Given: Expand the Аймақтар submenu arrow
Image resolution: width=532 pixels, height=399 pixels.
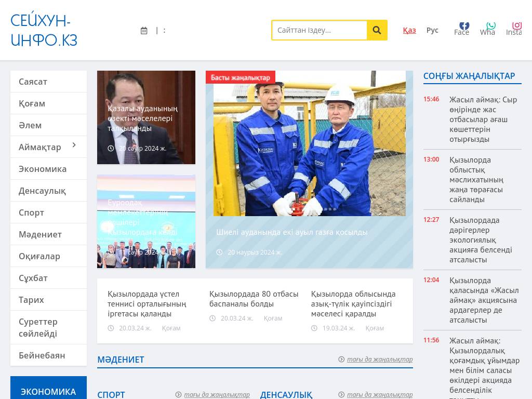Looking at the screenshot, I should 74,145.
